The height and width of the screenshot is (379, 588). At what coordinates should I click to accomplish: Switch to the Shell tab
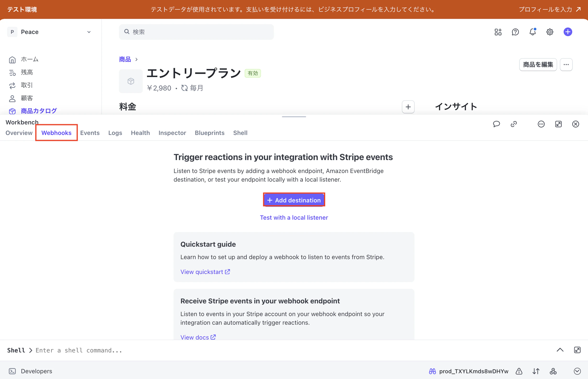240,133
